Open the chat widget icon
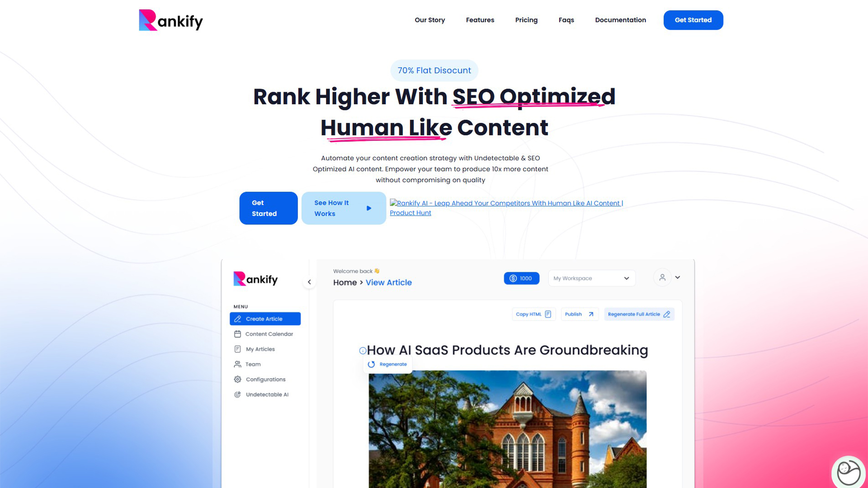 point(849,472)
